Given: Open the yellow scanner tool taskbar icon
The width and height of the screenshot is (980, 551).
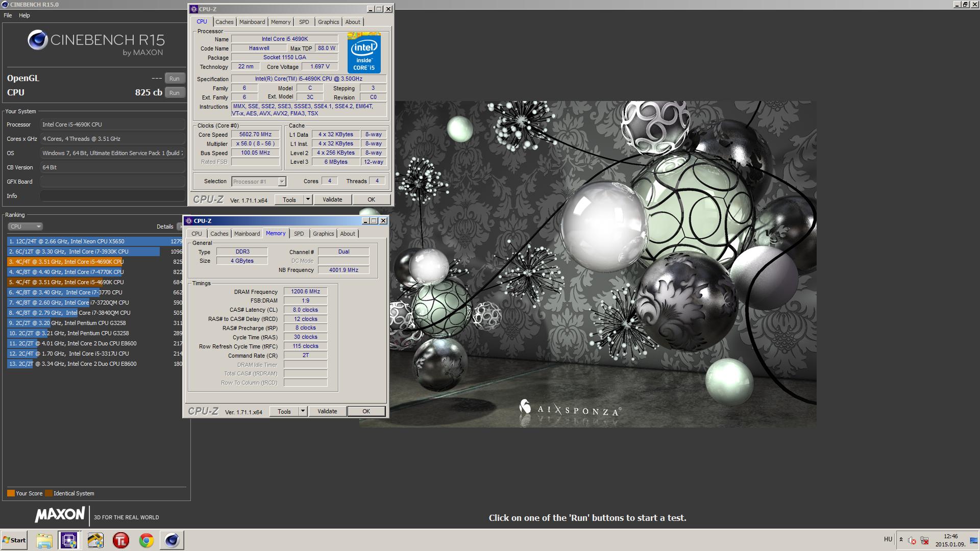Looking at the screenshot, I should [x=95, y=540].
